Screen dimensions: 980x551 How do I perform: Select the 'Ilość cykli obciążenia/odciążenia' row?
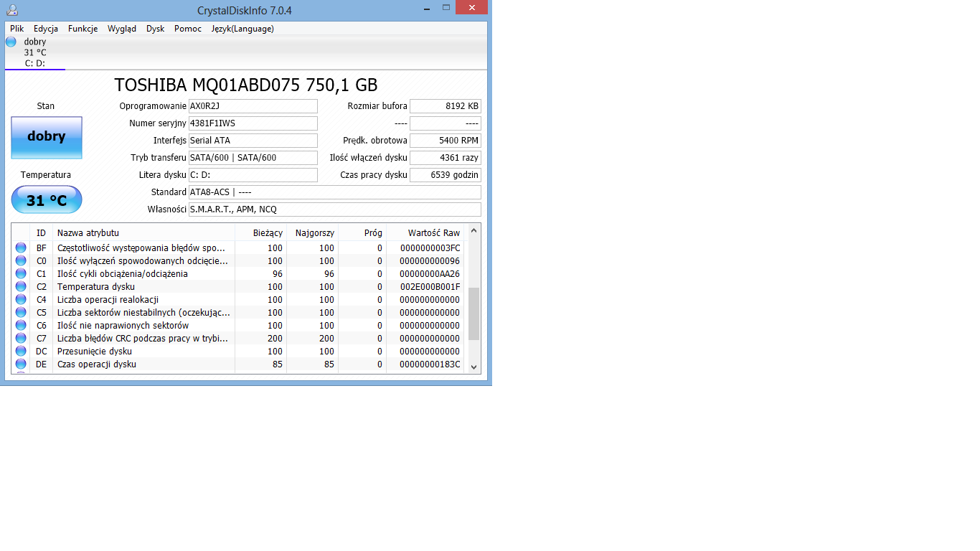238,273
